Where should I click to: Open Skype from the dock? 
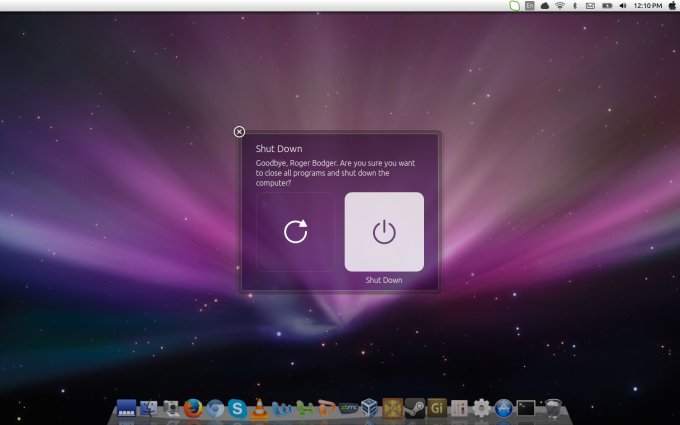click(237, 408)
